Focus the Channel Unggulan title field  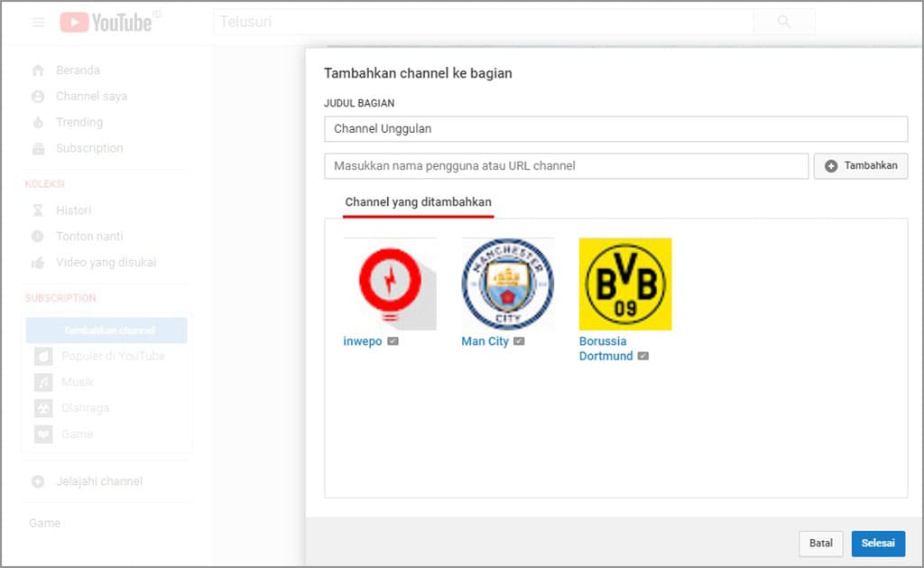click(x=615, y=128)
